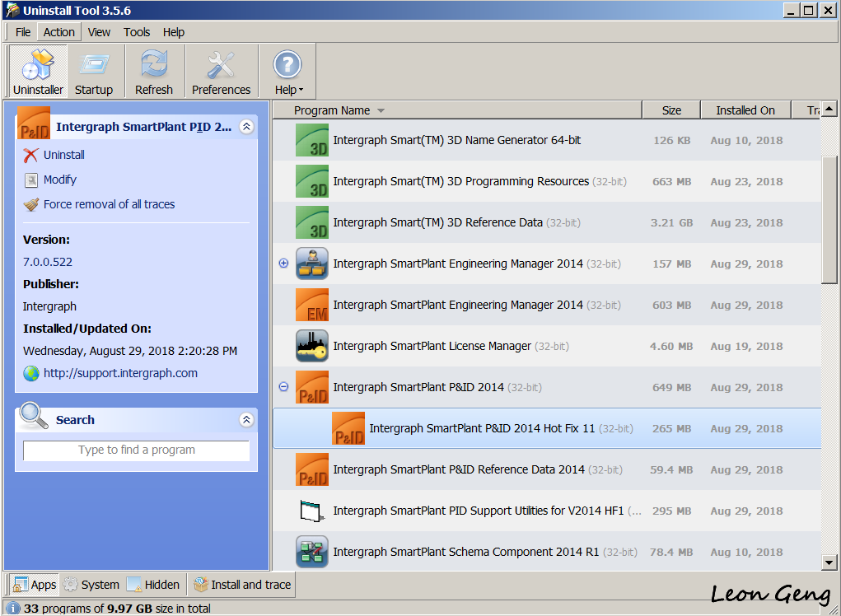Sort by the Installed On column header

tap(745, 110)
